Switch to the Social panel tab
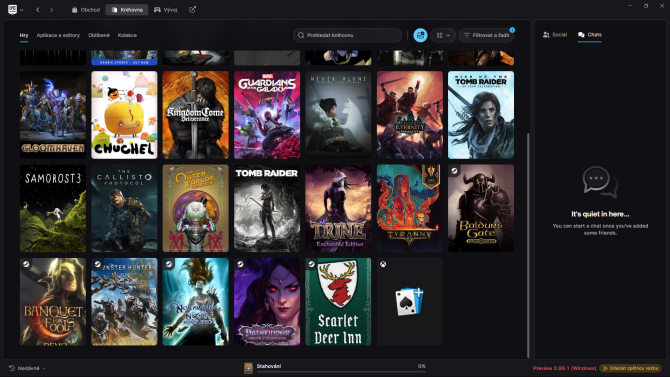Image resolution: width=670 pixels, height=377 pixels. pyautogui.click(x=555, y=35)
